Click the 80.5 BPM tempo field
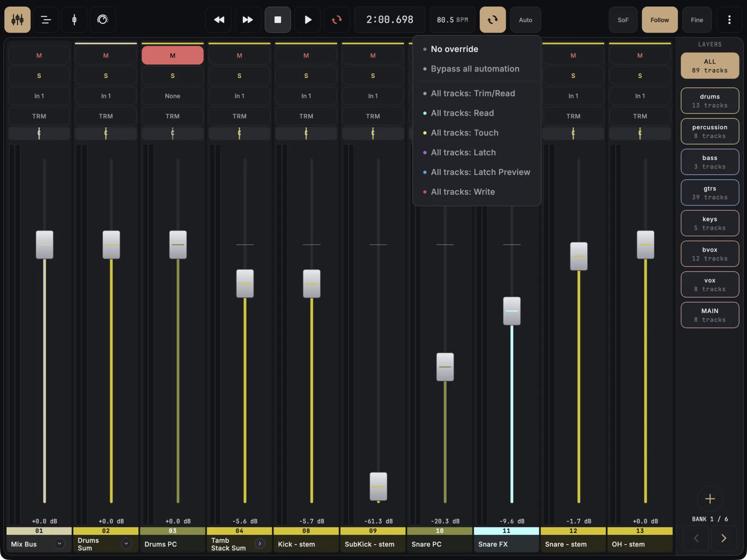This screenshot has width=747, height=560. tap(452, 20)
